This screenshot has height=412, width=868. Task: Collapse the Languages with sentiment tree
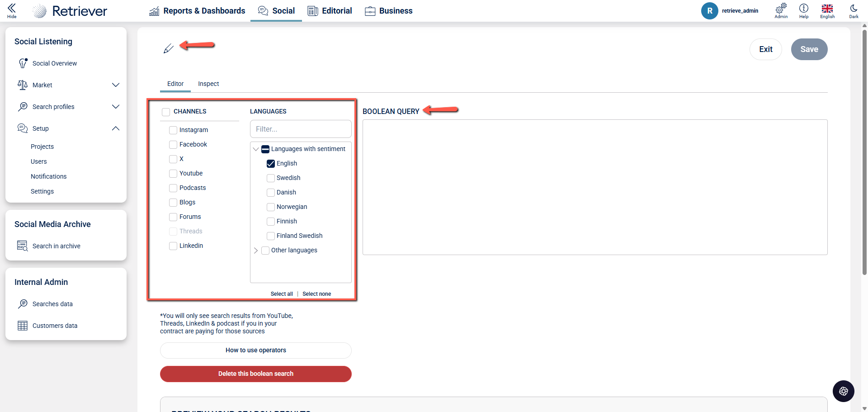tap(256, 149)
